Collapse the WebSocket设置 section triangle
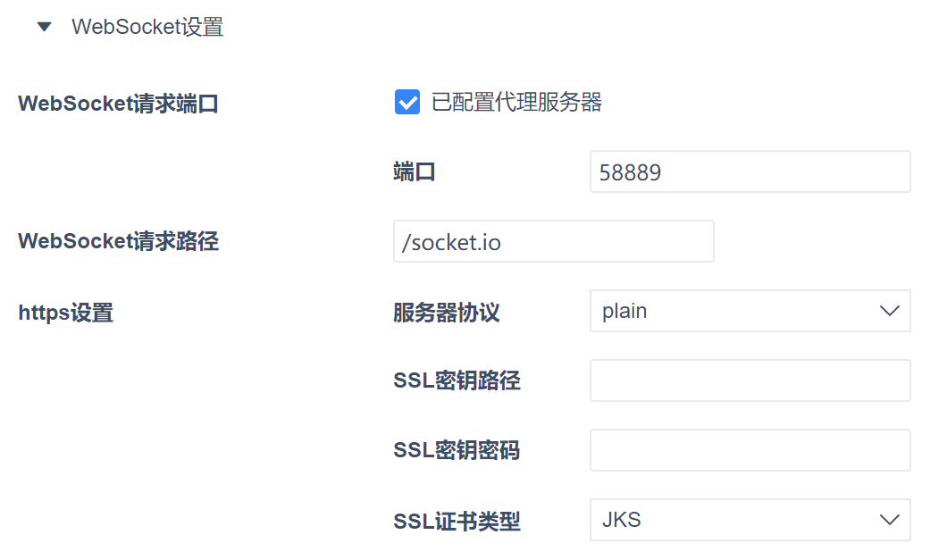The image size is (947, 560). [45, 27]
